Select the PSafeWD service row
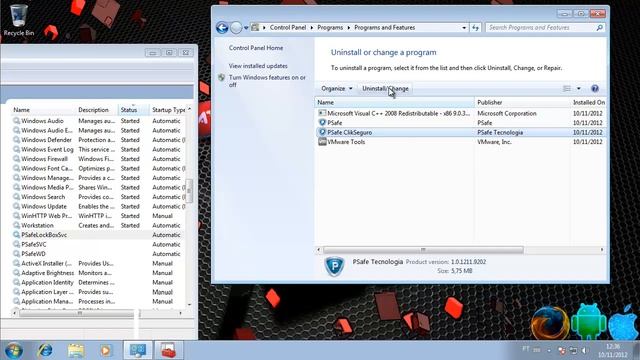640x360 pixels. coord(98,253)
